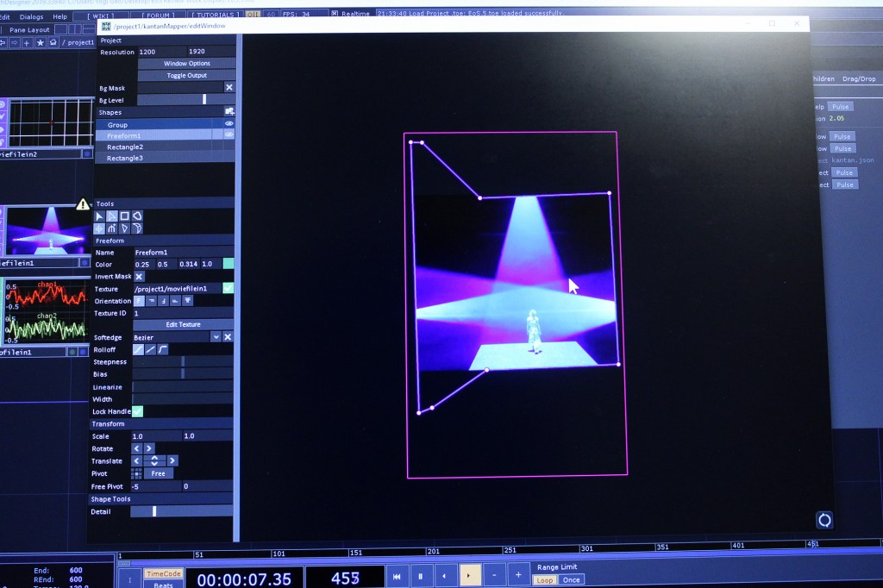Screen dimensions: 883x588
Task: Select the rectangle shape tool
Action: point(124,216)
